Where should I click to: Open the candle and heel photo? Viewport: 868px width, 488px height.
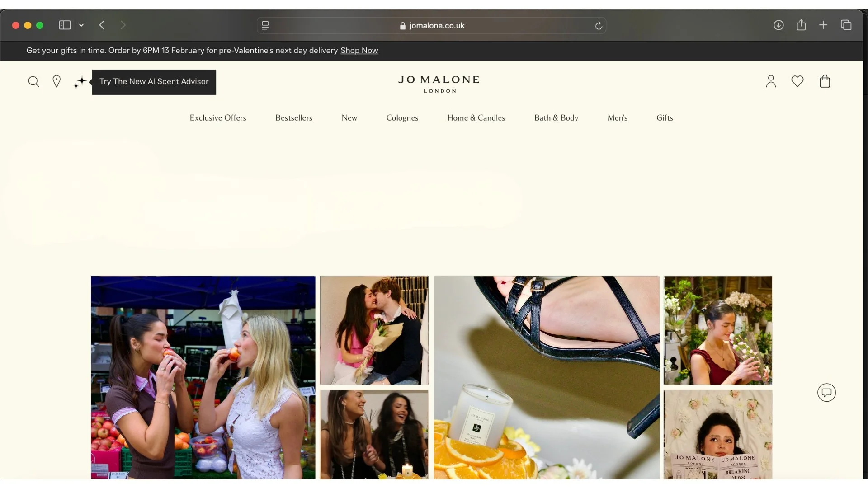point(546,377)
